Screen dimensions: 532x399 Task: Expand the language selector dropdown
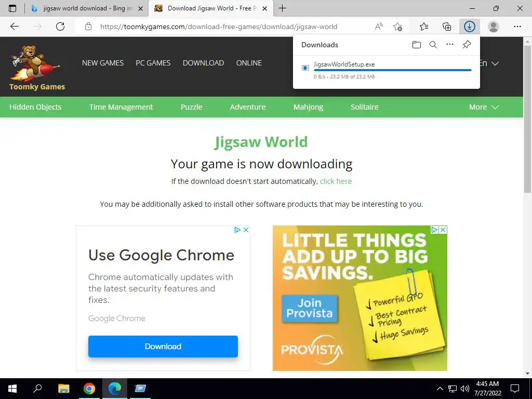[489, 63]
